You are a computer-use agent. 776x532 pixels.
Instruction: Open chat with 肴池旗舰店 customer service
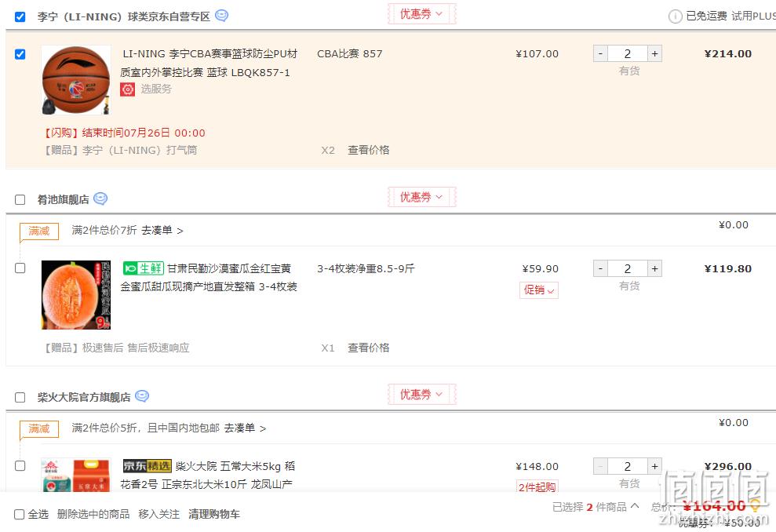click(x=100, y=199)
